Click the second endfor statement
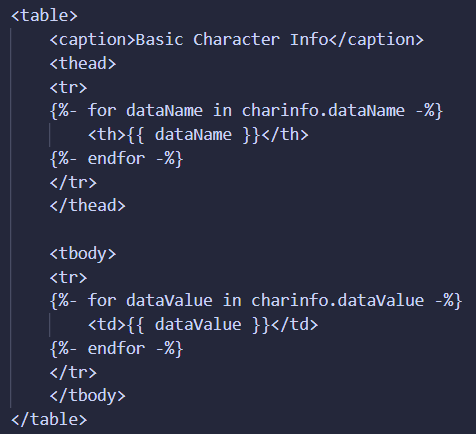Image resolution: width=476 pixels, height=434 pixels. [x=116, y=349]
